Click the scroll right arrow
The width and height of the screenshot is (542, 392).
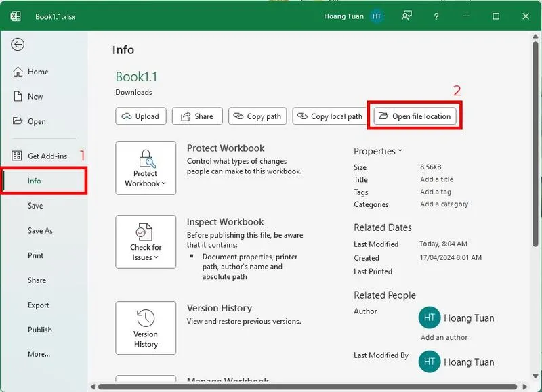click(x=525, y=387)
